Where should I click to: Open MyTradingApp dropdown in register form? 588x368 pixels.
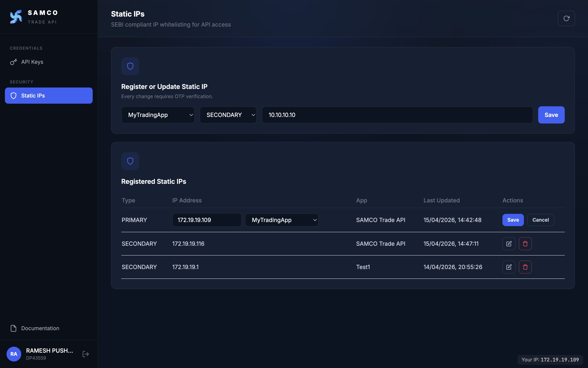(x=158, y=115)
